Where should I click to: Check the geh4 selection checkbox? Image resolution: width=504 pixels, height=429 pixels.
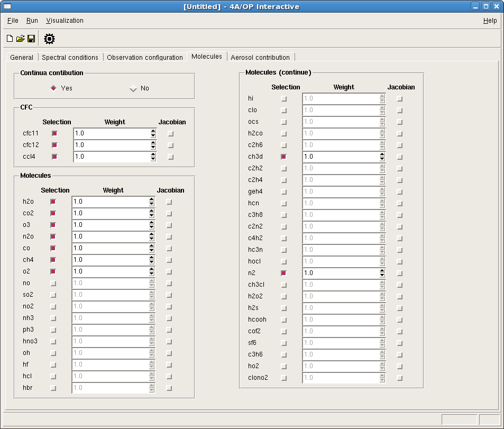coord(284,192)
